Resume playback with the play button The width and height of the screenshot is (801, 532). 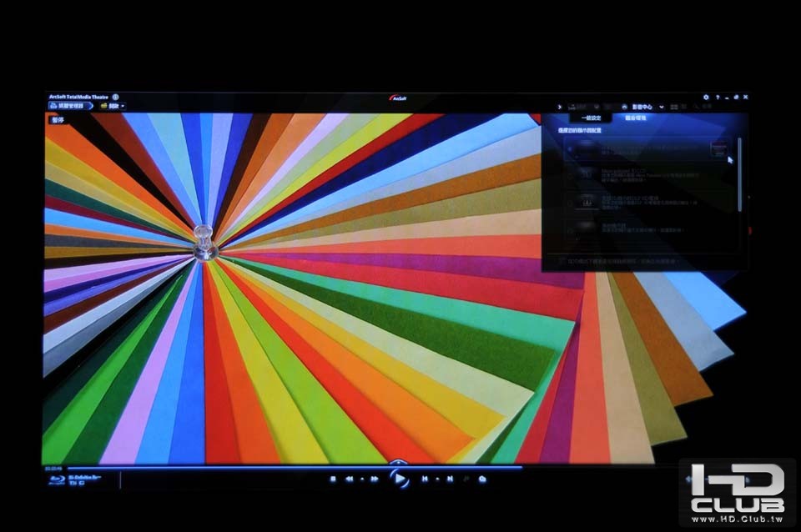click(x=400, y=479)
